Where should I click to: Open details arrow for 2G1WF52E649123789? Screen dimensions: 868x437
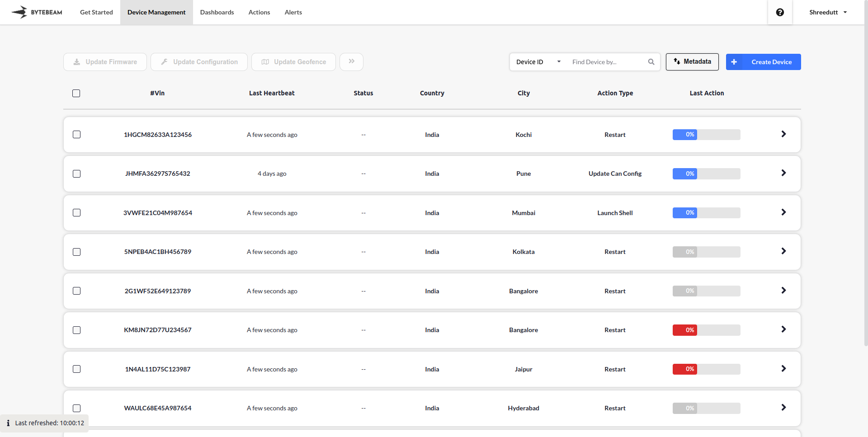pyautogui.click(x=783, y=291)
